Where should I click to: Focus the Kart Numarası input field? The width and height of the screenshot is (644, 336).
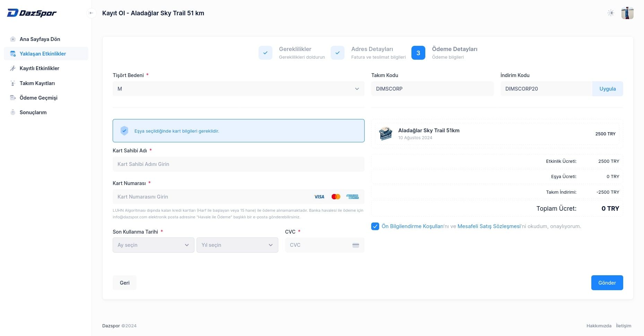(x=211, y=197)
